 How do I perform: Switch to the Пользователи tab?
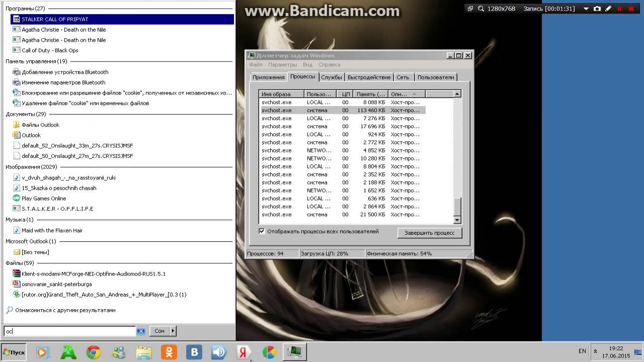click(436, 77)
